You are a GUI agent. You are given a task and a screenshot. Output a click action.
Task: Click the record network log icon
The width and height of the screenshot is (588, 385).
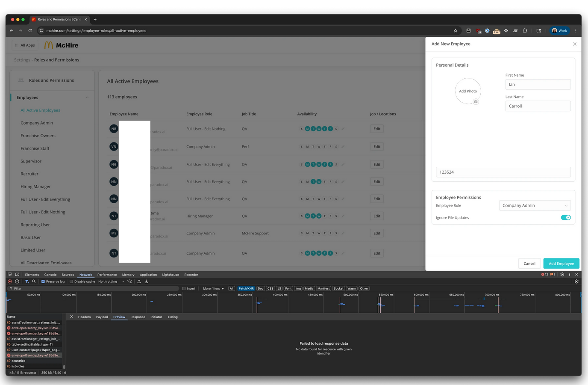click(10, 281)
